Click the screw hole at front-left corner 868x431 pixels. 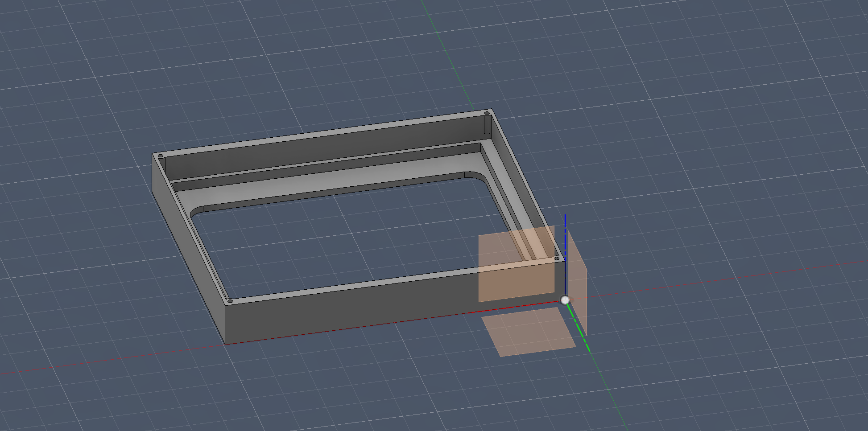230,302
